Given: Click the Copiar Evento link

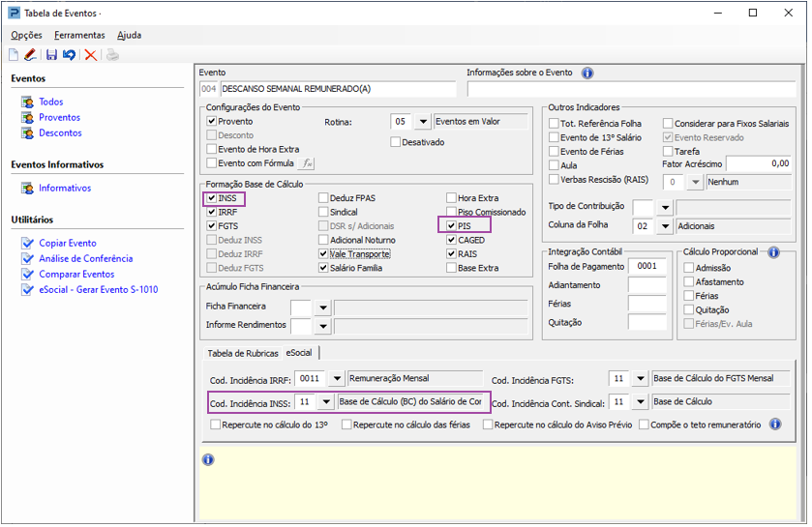Looking at the screenshot, I should point(68,243).
